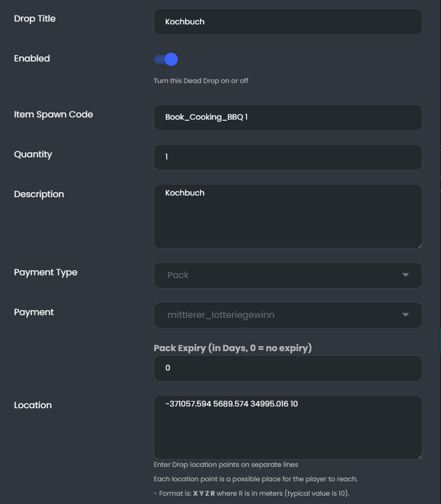Click into the Quantity field

tap(288, 157)
